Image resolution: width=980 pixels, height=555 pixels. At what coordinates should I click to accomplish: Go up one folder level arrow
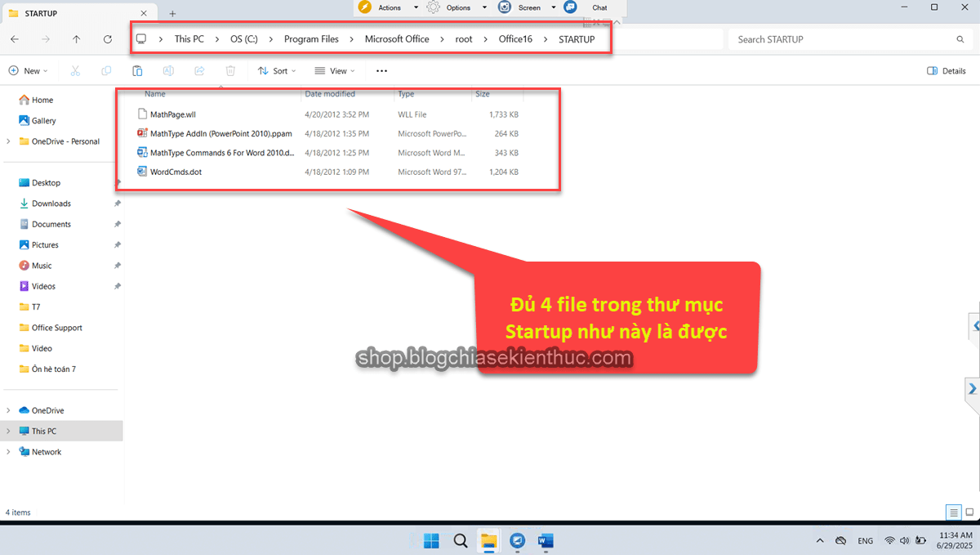point(76,39)
